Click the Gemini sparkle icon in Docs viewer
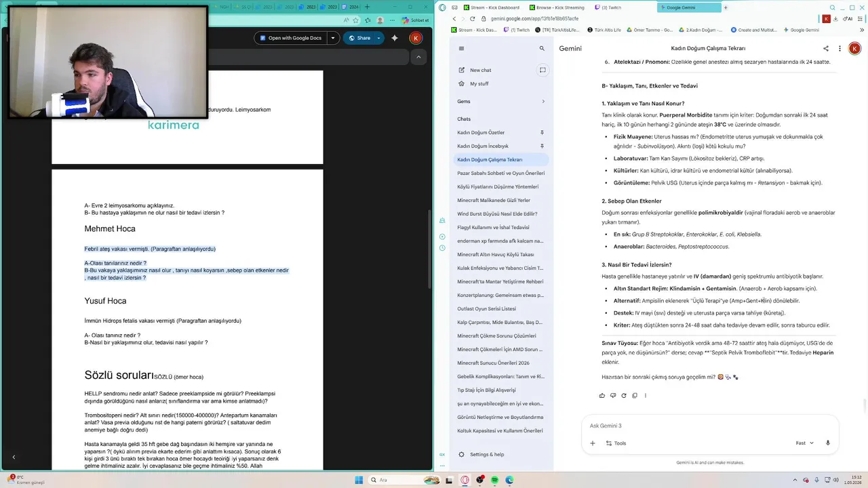The image size is (868, 488). 395,38
